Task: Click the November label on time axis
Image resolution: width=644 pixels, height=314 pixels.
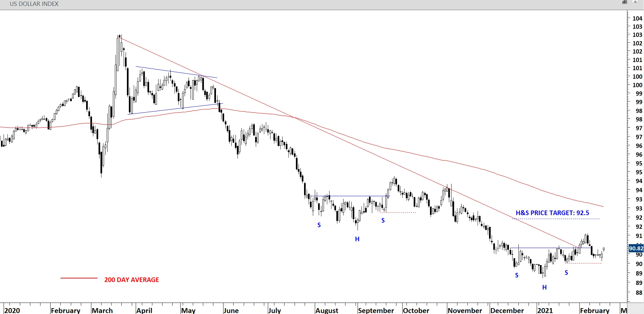Action: [465, 310]
